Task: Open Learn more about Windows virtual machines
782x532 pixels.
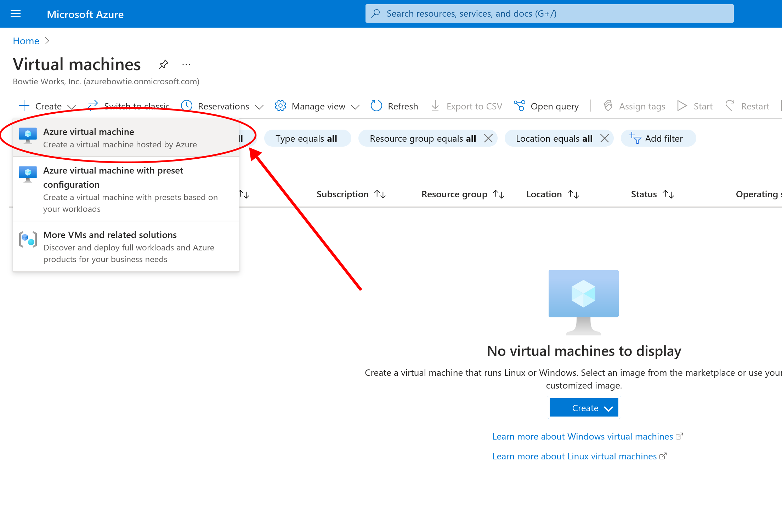Action: (587, 436)
